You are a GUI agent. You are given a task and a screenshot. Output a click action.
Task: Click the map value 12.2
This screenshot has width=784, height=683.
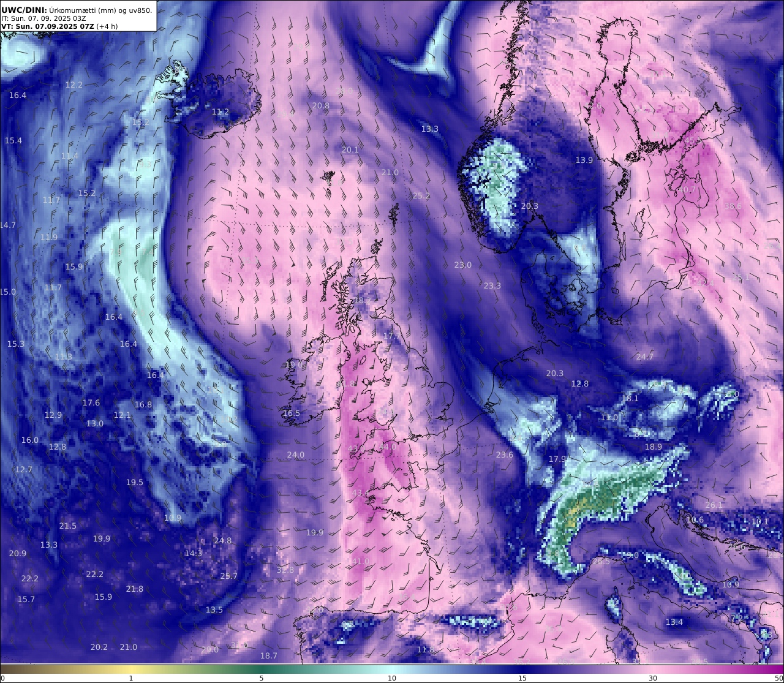[x=74, y=85]
